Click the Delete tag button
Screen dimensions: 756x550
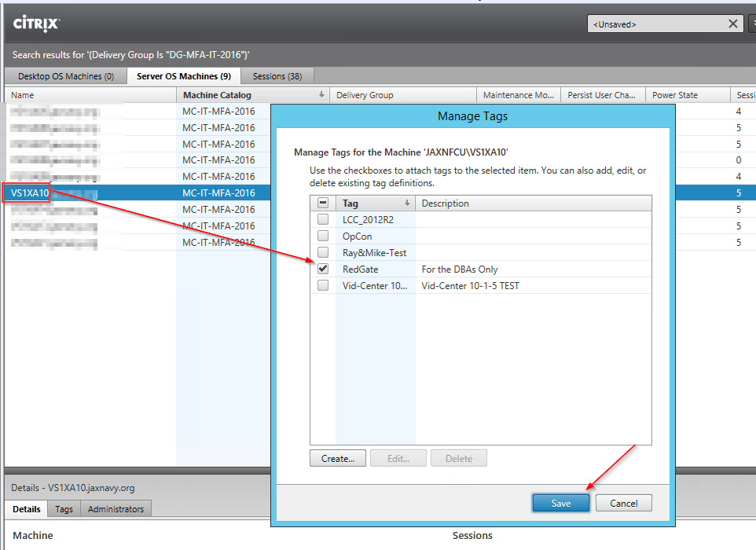click(459, 458)
